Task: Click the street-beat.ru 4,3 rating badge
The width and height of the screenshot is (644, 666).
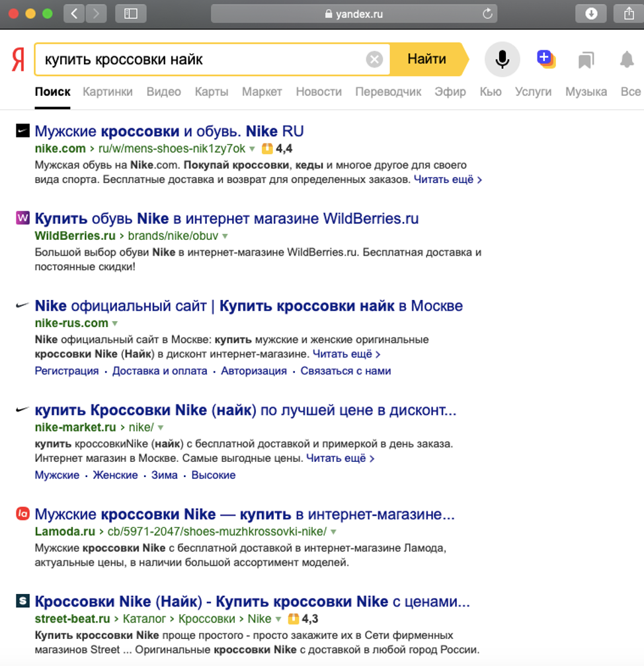Action: pos(303,619)
